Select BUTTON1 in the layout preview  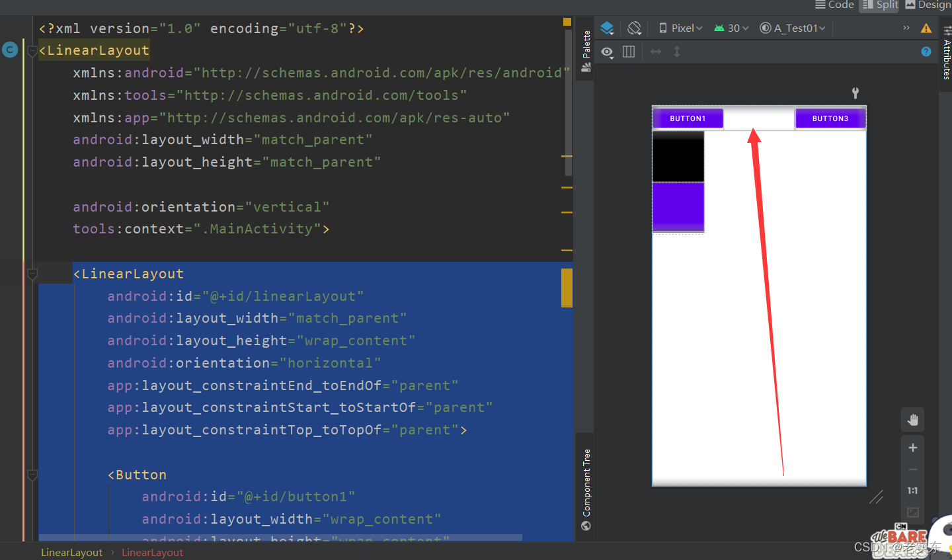pyautogui.click(x=688, y=119)
